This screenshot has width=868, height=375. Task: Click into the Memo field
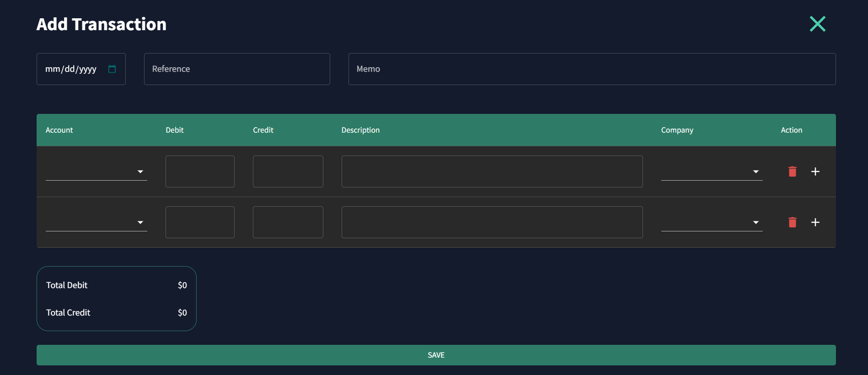[x=592, y=69]
